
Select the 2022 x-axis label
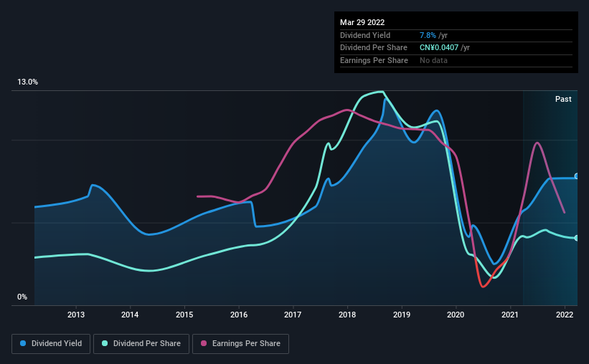pos(564,315)
